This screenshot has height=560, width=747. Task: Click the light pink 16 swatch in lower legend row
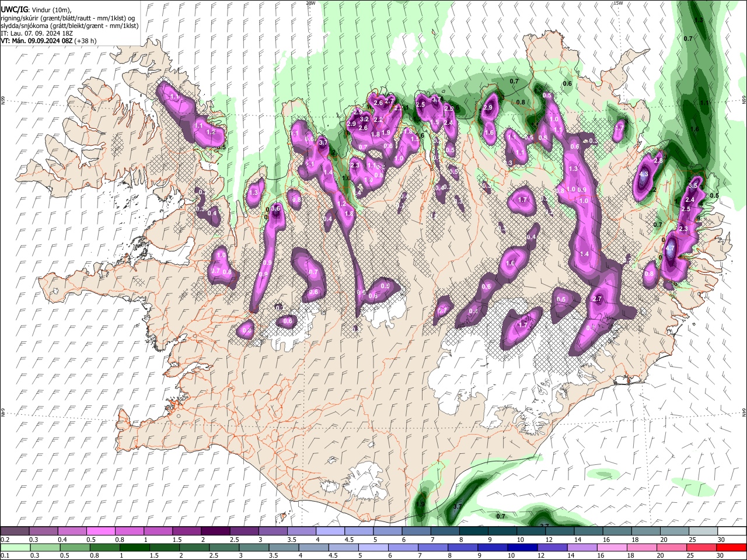point(612,547)
